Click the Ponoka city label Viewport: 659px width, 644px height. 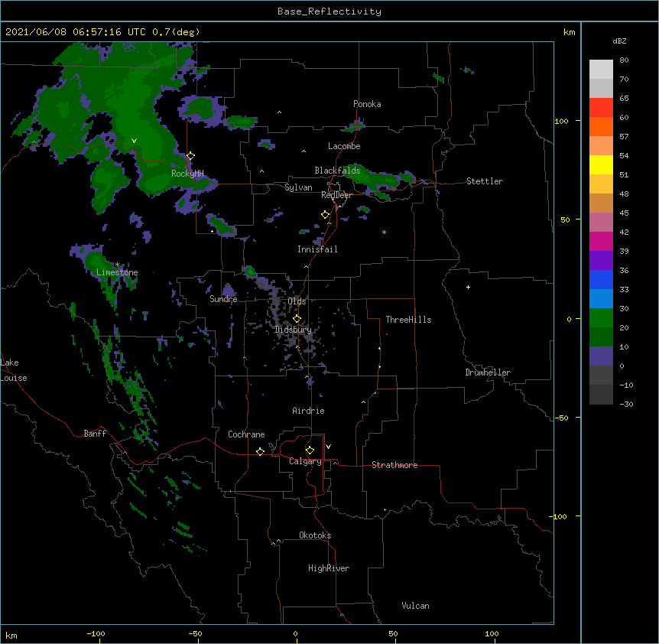point(367,104)
